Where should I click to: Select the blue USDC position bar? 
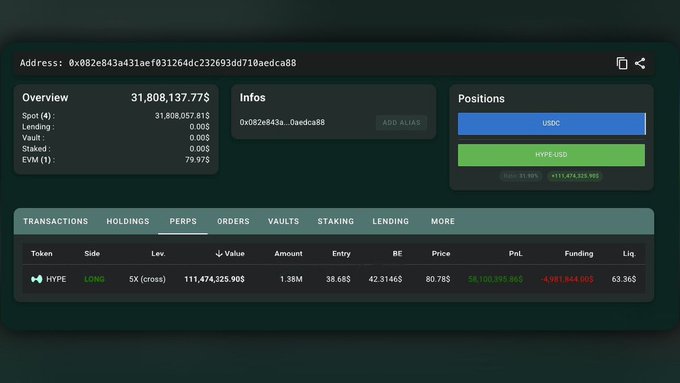tap(552, 124)
